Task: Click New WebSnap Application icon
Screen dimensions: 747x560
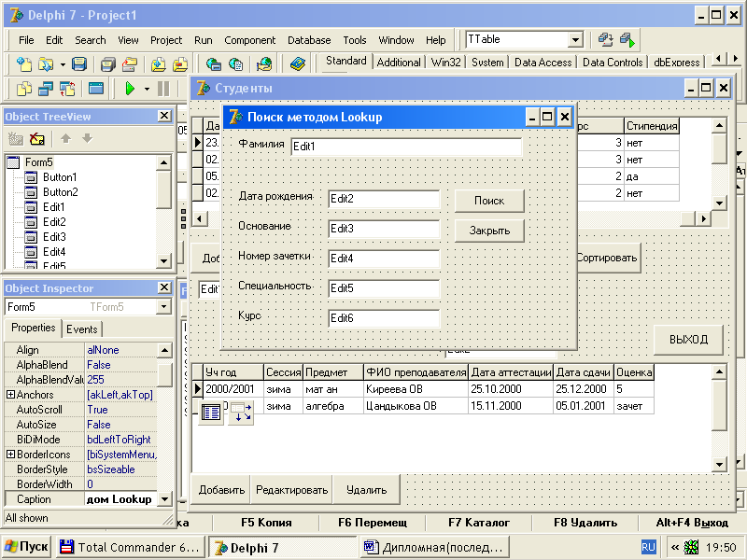Action: point(214,63)
